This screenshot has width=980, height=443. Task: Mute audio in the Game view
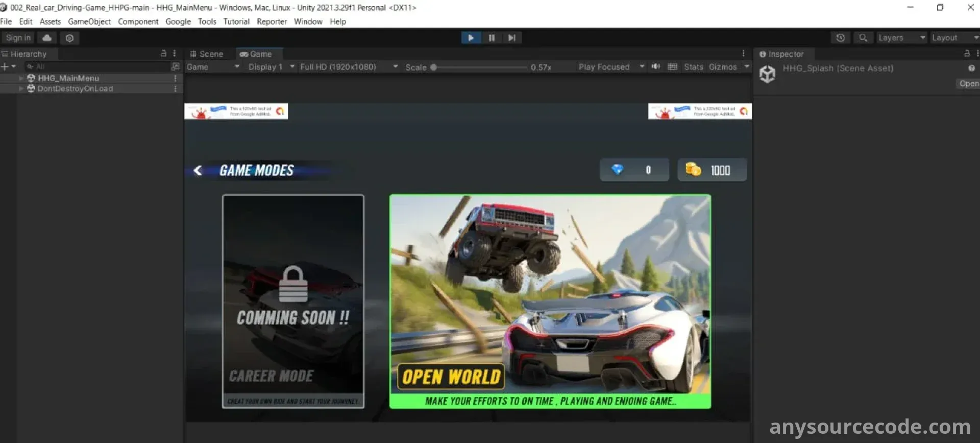(x=656, y=67)
